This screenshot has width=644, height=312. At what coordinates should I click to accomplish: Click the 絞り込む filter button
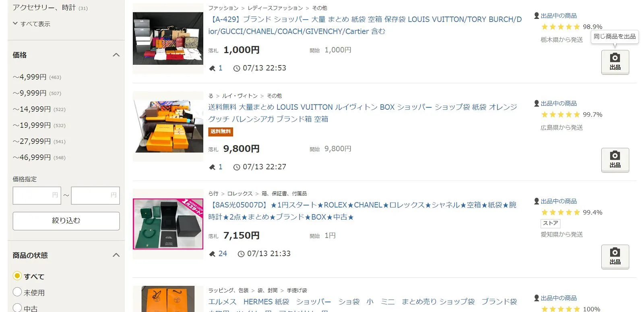[x=66, y=221]
